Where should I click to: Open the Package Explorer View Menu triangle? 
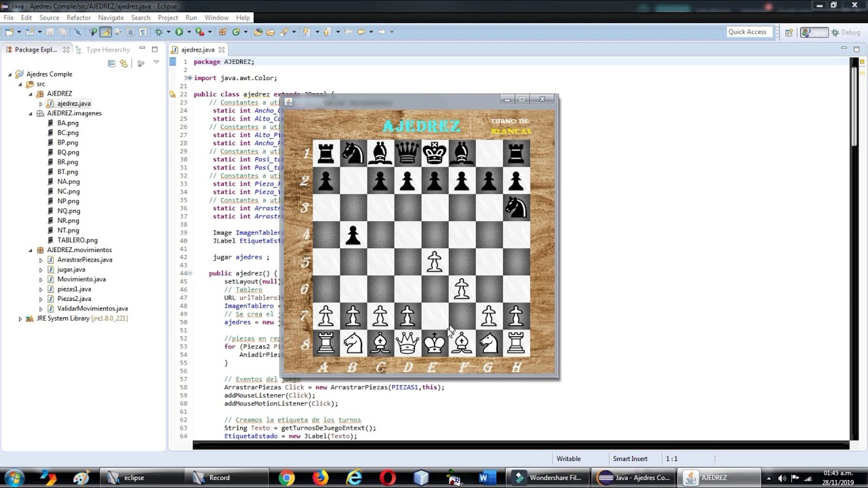click(x=156, y=63)
